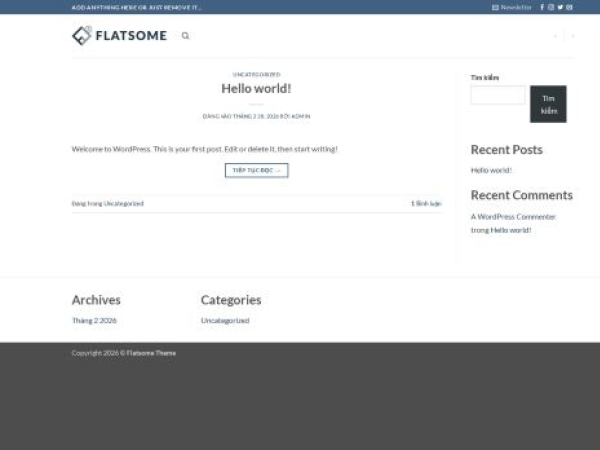Viewport: 600px width, 450px height.
Task: Focus the sidebar search input field
Action: pos(497,95)
